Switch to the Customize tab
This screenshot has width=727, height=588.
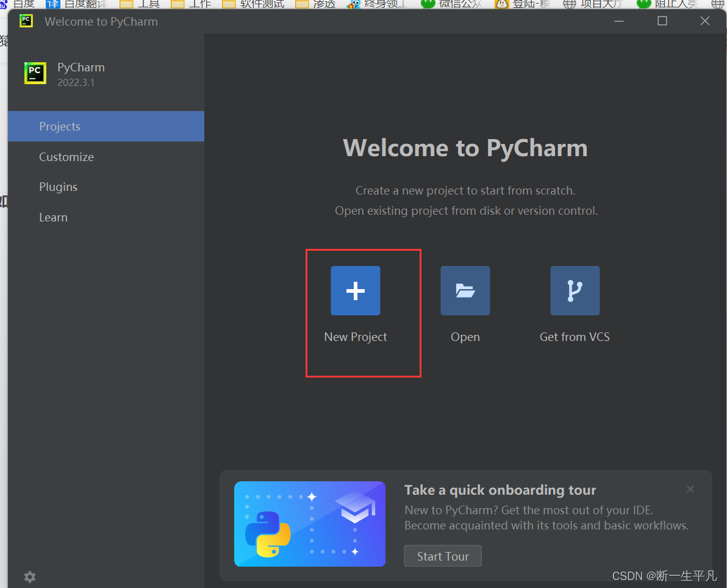click(106, 157)
